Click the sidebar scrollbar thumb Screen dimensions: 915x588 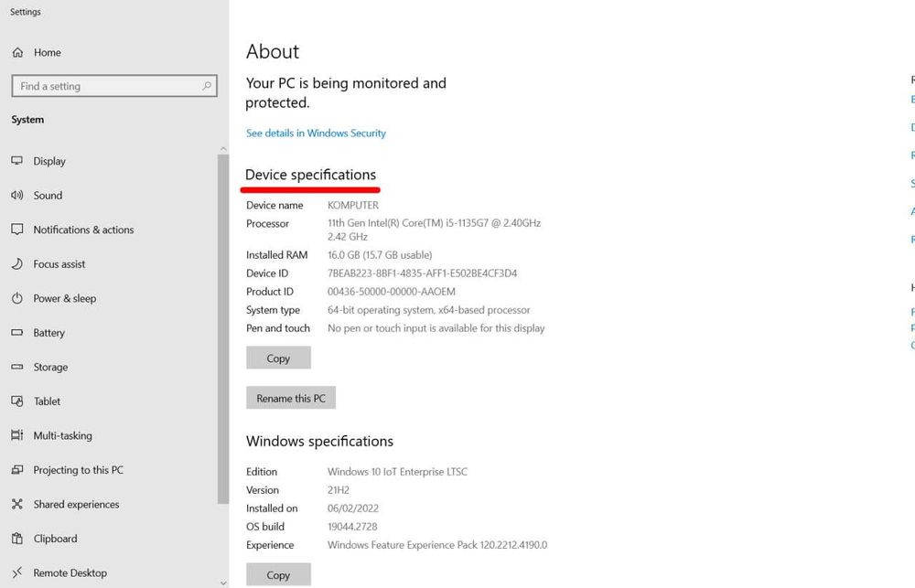tap(223, 329)
